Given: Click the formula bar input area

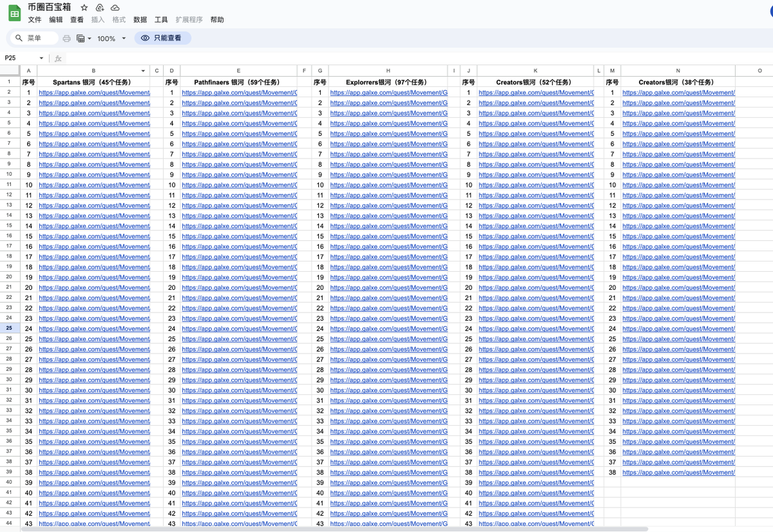Looking at the screenshot, I should click(419, 58).
